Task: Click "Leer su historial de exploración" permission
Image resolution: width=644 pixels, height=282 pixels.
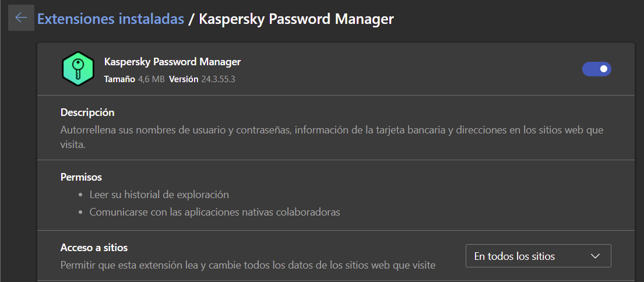Action: tap(159, 195)
